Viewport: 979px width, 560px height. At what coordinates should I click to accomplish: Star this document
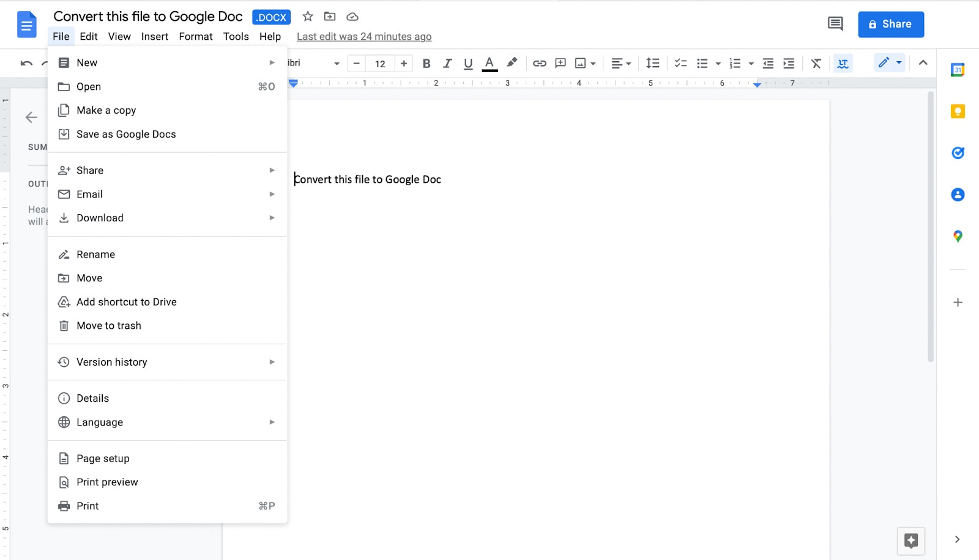click(x=308, y=17)
